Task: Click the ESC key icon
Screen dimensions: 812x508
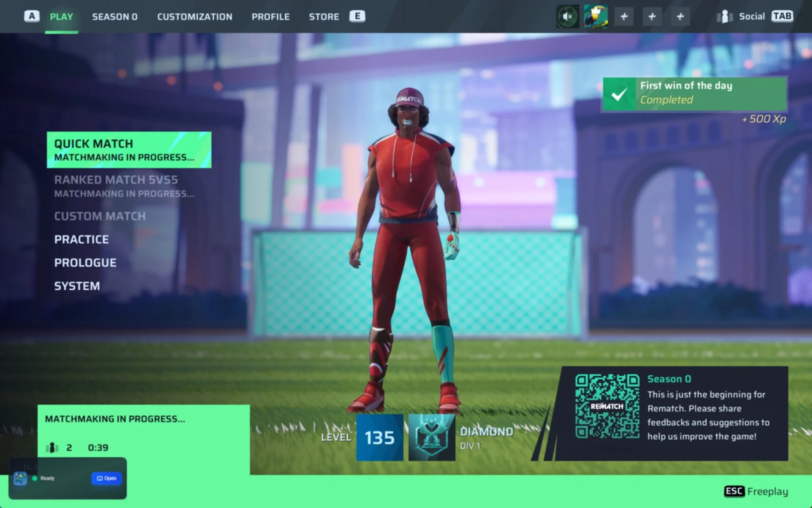Action: [734, 492]
